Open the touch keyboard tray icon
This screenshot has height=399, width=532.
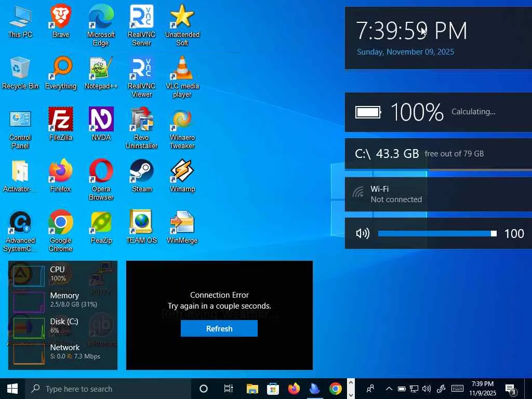tap(457, 389)
